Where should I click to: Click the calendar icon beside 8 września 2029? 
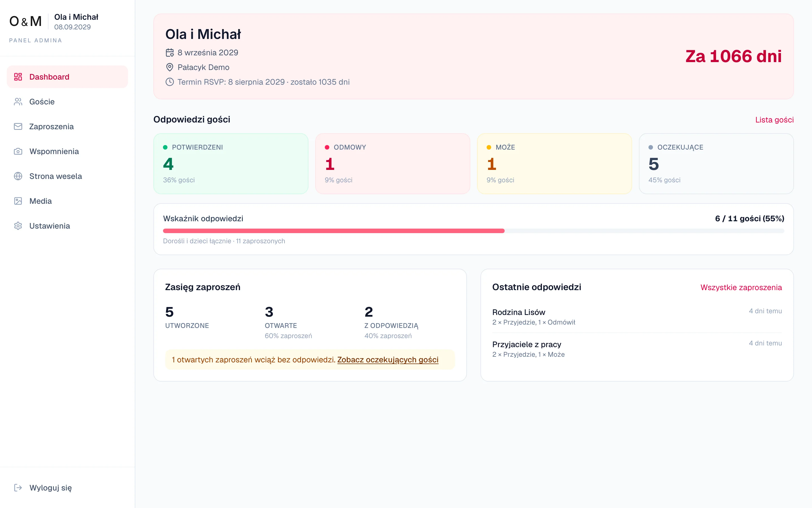(x=170, y=53)
